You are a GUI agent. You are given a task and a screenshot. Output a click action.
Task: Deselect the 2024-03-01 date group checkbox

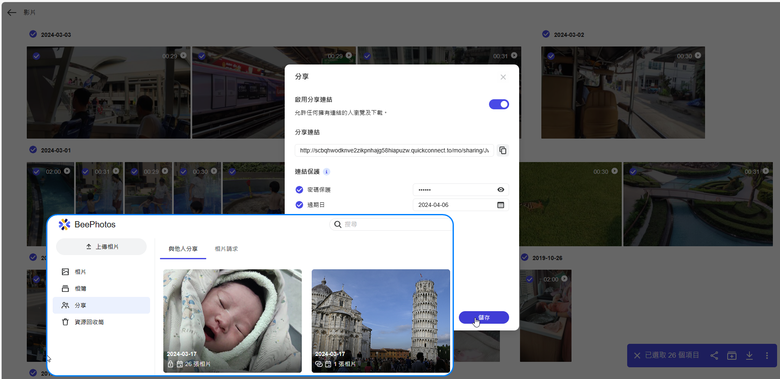pos(33,149)
